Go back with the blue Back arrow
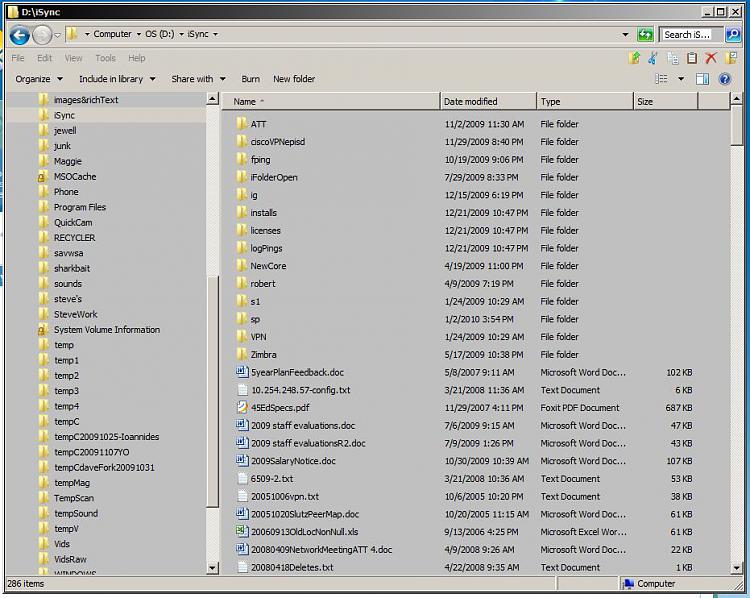750x598 pixels. tap(20, 35)
